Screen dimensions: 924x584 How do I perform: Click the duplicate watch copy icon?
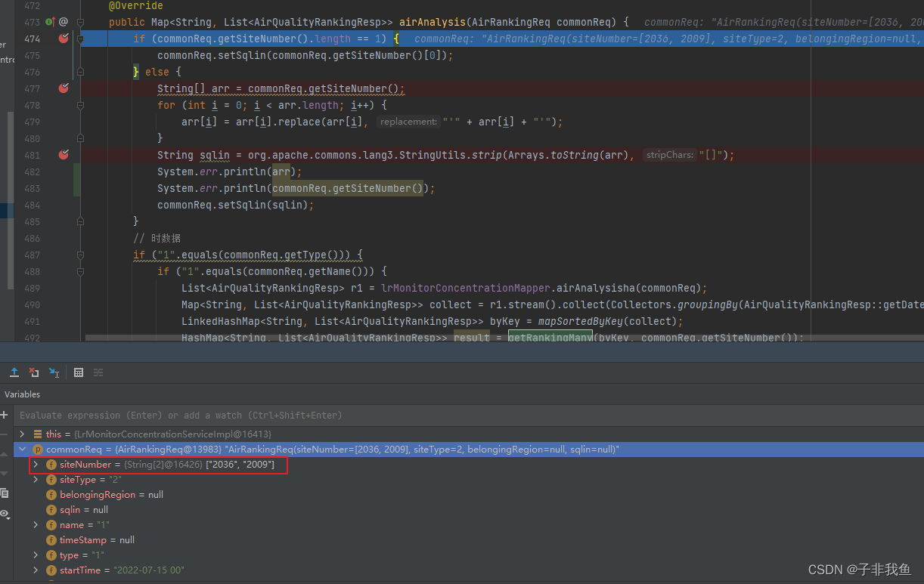point(5,493)
